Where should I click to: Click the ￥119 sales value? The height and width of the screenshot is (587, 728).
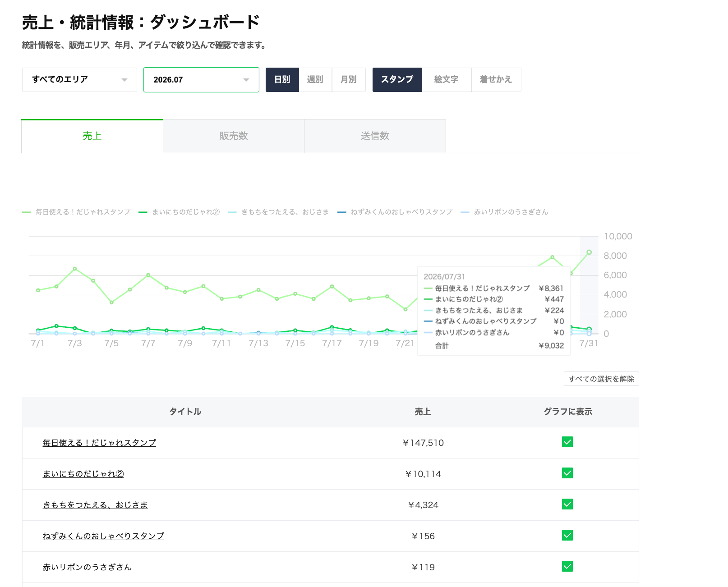coord(423,567)
